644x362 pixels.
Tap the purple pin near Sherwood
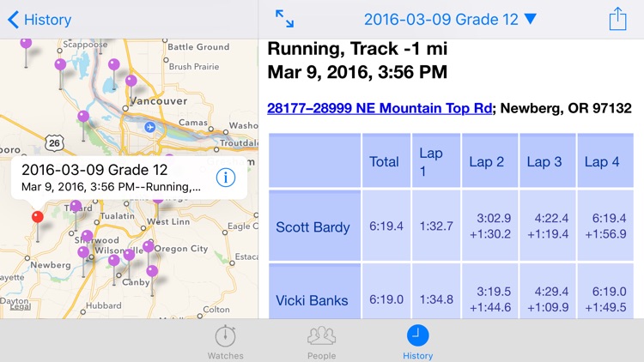pyautogui.click(x=87, y=237)
